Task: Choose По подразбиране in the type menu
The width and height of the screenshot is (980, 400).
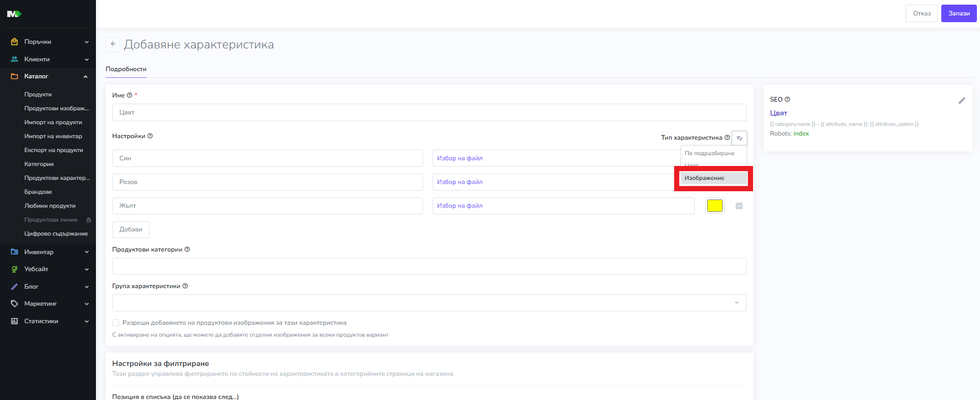Action: (x=710, y=153)
